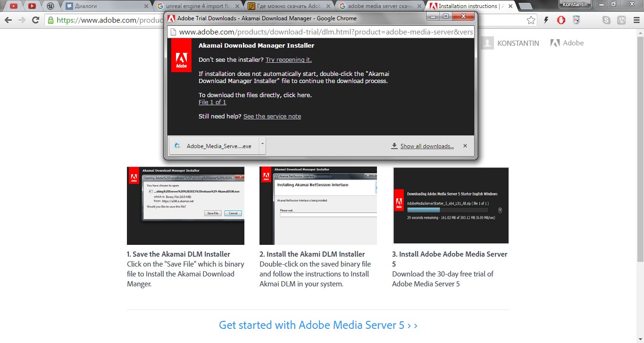The height and width of the screenshot is (343, 644).
Task: Close the adobe media server search tab
Action: [x=420, y=7]
